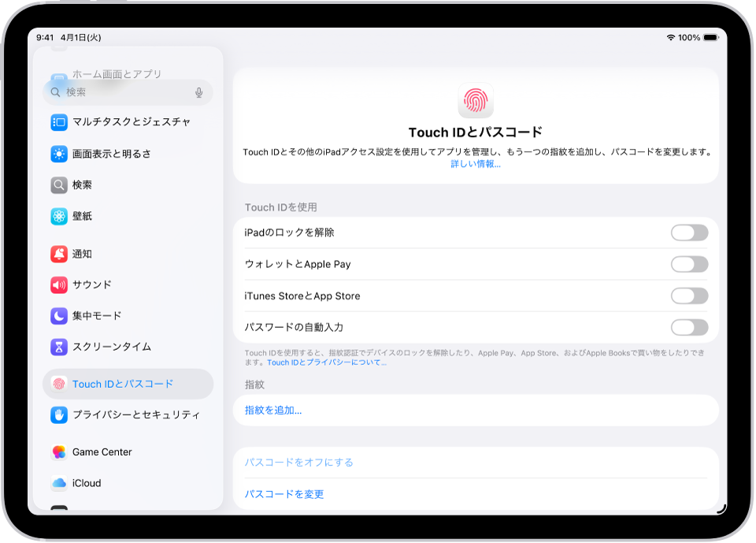Select Game Center in the sidebar

(102, 452)
